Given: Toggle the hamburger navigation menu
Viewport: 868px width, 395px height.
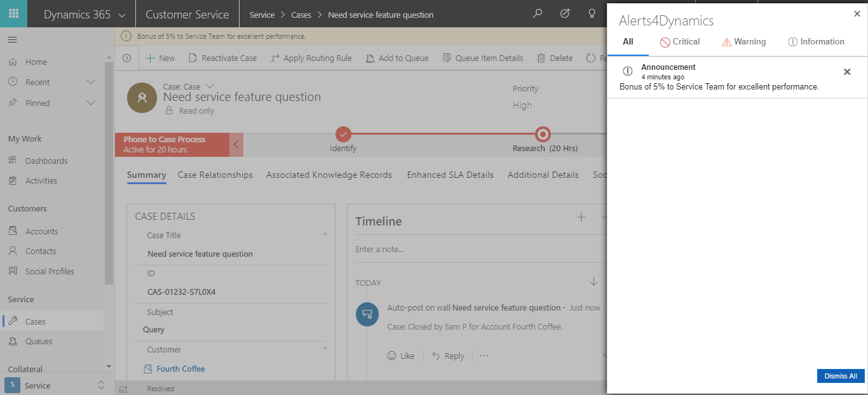Looking at the screenshot, I should coord(13,40).
